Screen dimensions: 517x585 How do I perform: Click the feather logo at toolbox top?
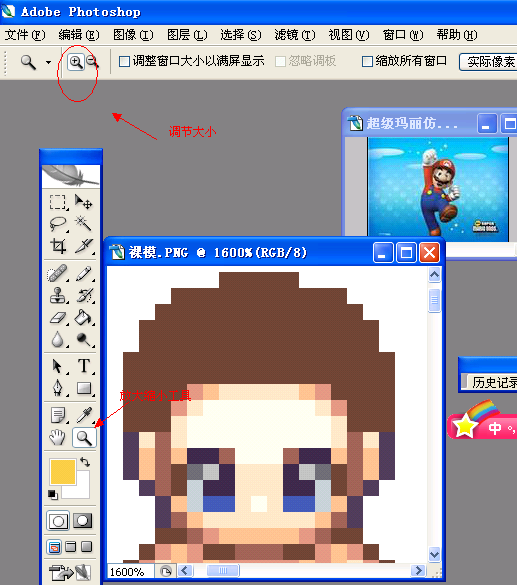tap(71, 176)
